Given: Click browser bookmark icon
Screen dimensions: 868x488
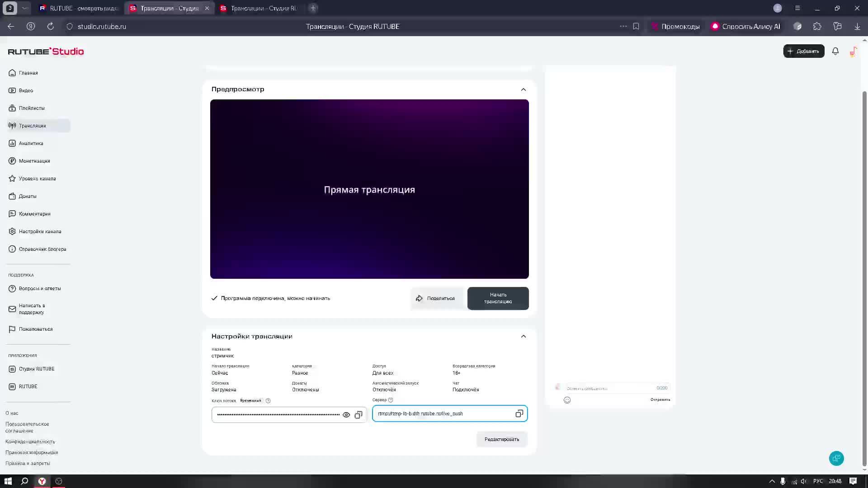Looking at the screenshot, I should click(636, 26).
